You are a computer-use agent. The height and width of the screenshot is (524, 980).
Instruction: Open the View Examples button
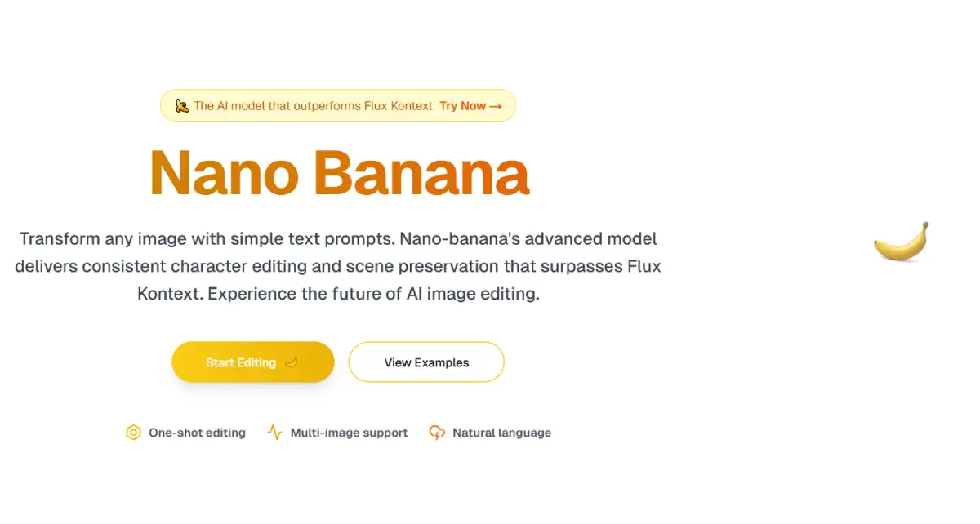426,362
